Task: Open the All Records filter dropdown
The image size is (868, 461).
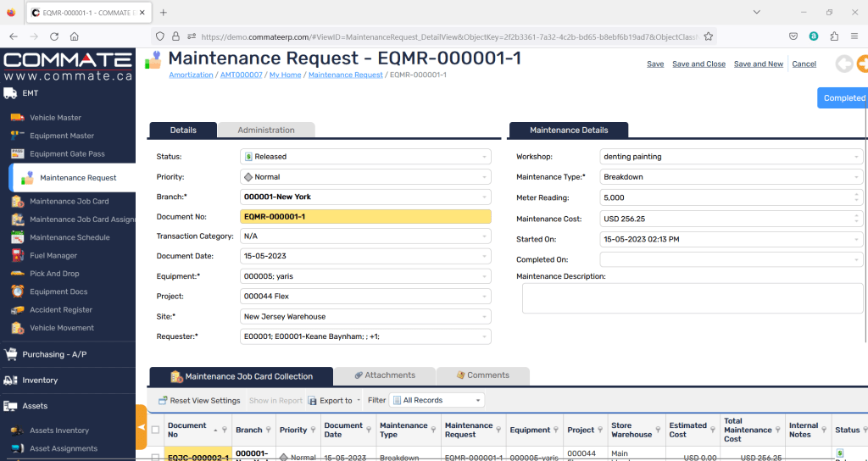Action: 479,400
